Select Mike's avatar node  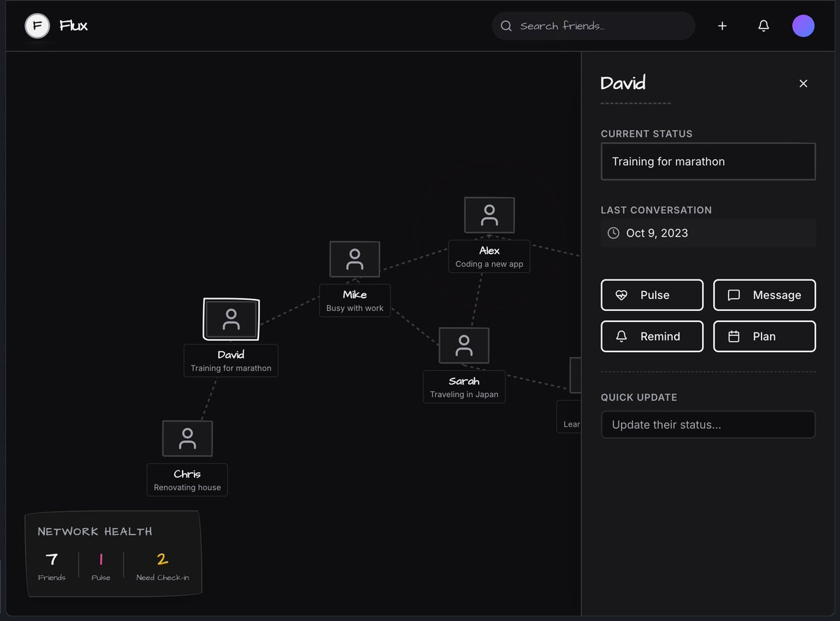[x=355, y=259]
